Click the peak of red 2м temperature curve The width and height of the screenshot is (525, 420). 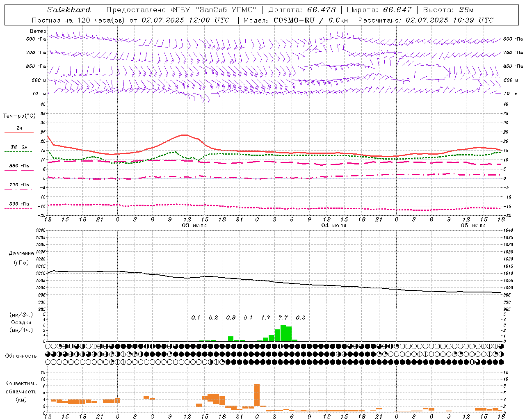185,135
